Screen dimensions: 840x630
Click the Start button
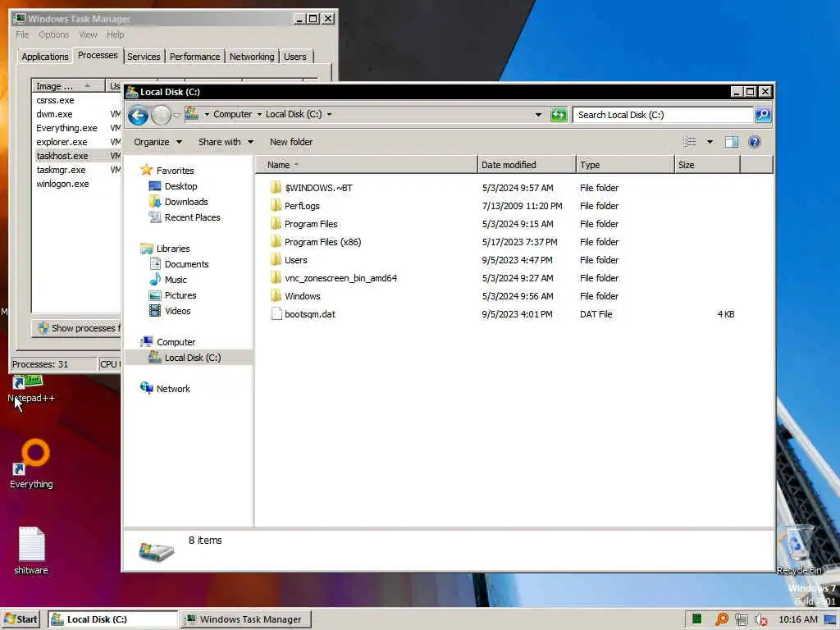pos(21,619)
